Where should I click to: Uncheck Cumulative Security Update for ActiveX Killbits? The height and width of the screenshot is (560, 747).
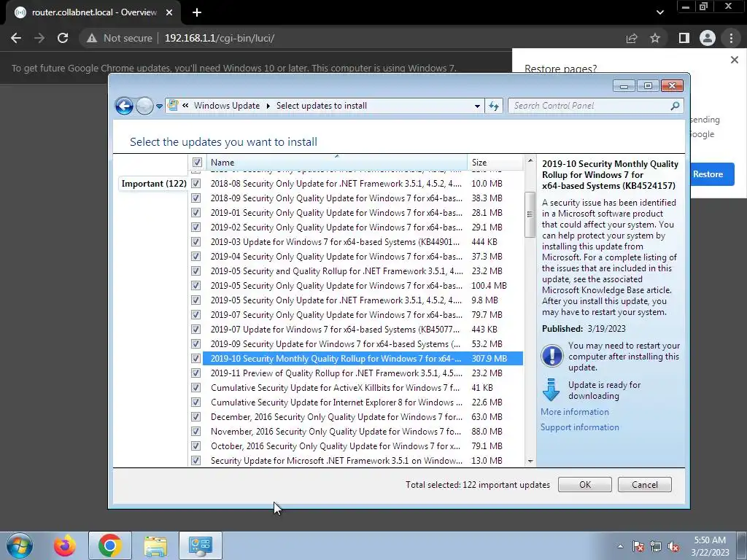196,388
